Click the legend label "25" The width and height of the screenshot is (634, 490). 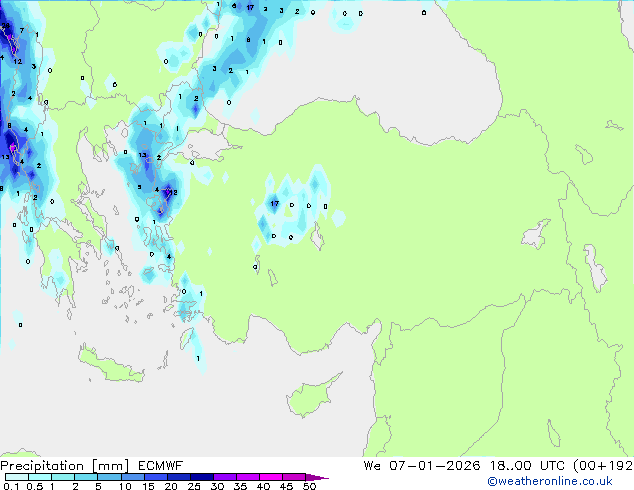[194, 486]
